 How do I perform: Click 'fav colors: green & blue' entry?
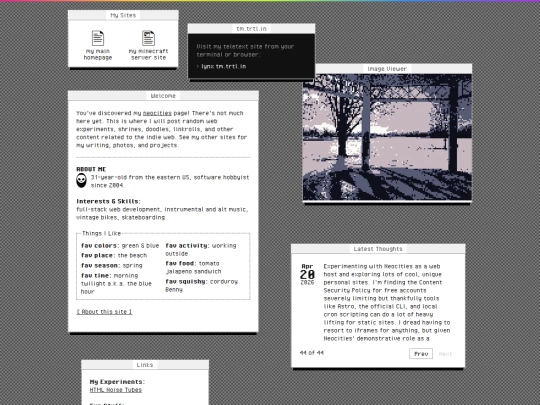120,246
